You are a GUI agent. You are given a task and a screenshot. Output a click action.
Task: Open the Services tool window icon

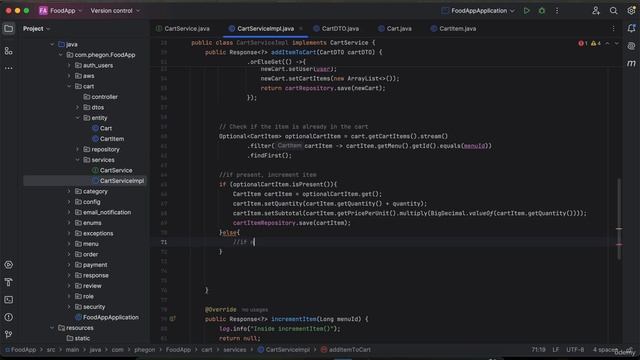point(9,265)
